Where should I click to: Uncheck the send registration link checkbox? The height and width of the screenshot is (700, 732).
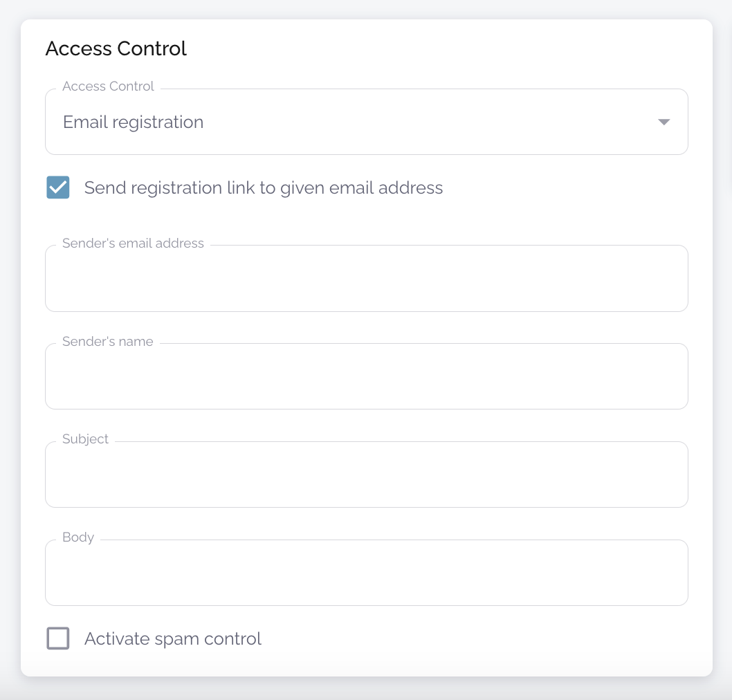point(58,187)
